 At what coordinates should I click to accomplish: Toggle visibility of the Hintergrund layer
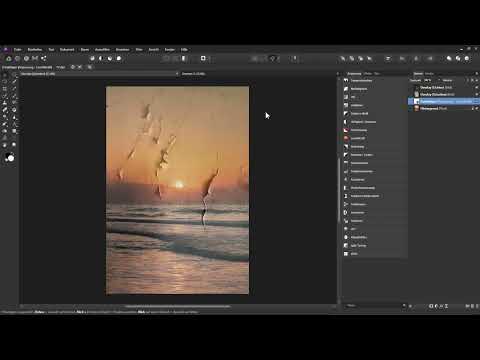click(x=477, y=108)
